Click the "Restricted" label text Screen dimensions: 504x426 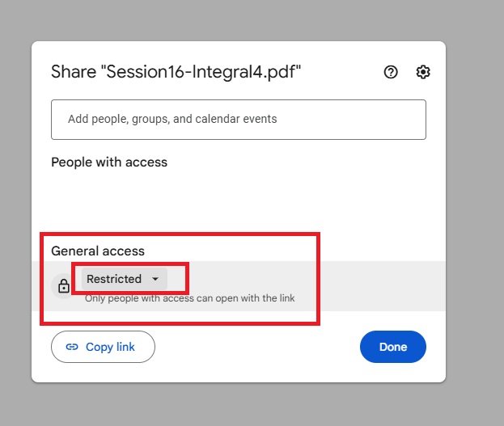(x=114, y=279)
